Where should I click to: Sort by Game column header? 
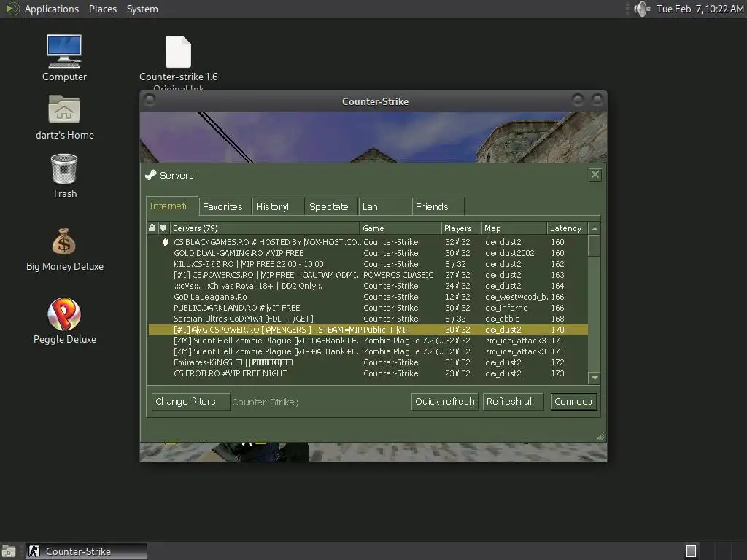click(400, 228)
